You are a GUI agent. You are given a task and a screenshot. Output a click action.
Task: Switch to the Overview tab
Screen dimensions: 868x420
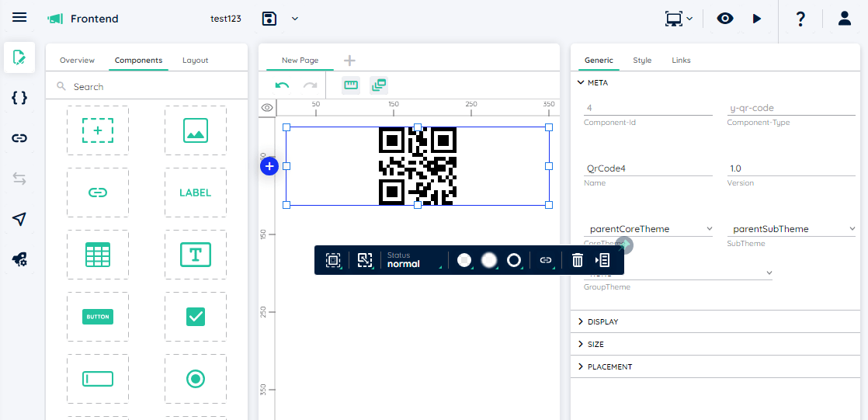[x=77, y=61]
